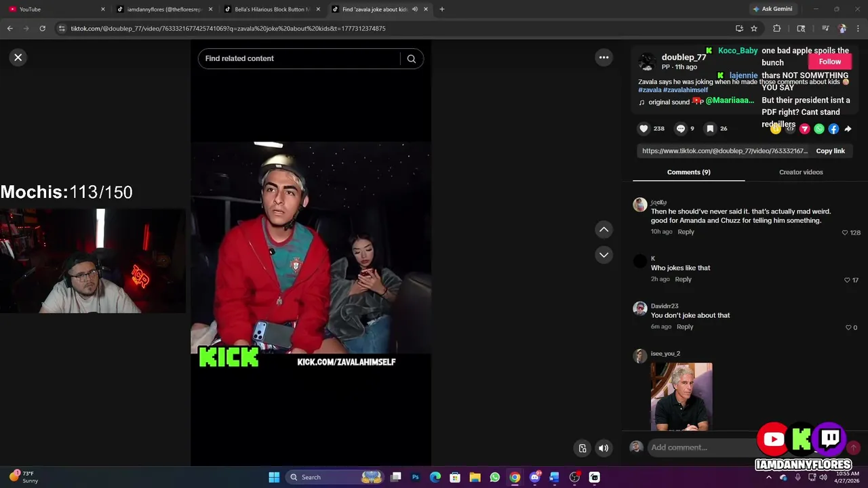Like the comment with 128 likes
Image resolution: width=868 pixels, height=488 pixels.
[845, 232]
